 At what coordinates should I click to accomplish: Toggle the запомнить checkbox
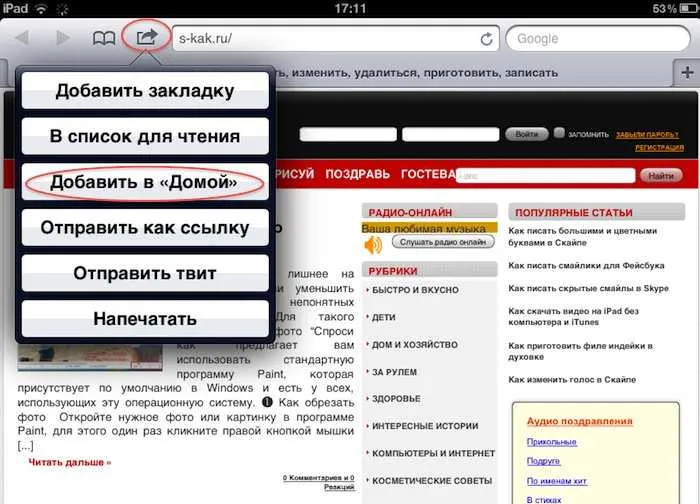click(x=559, y=133)
